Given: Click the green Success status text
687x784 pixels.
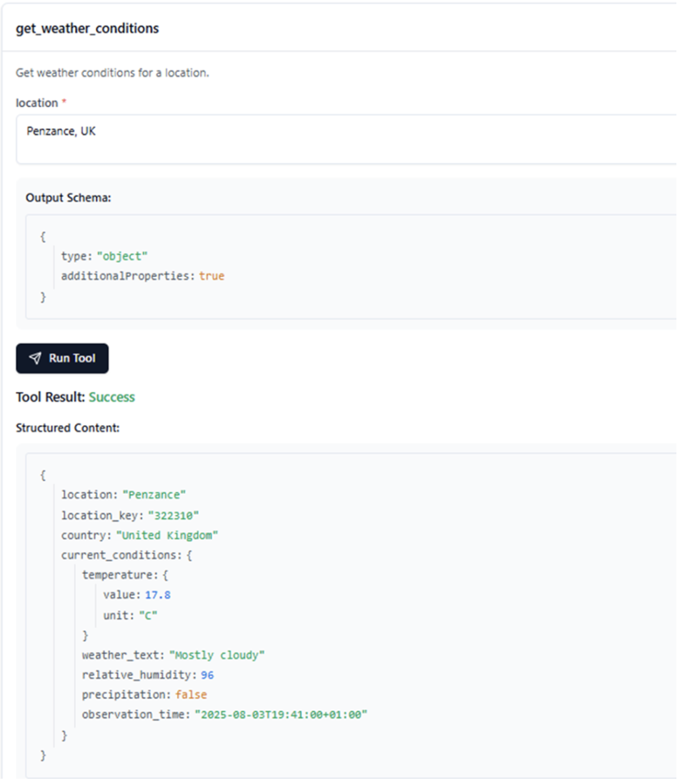Looking at the screenshot, I should click(112, 397).
